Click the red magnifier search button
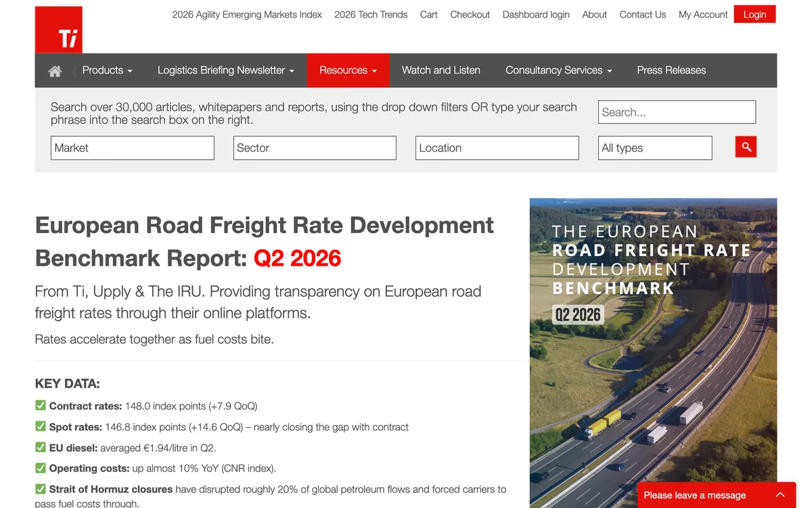This screenshot has width=812, height=508. coord(746,147)
